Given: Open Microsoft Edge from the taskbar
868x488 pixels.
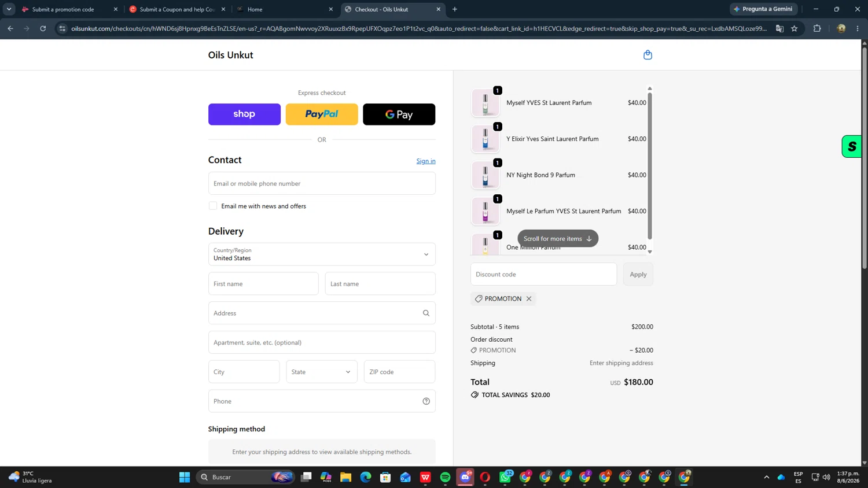Looking at the screenshot, I should point(366,477).
